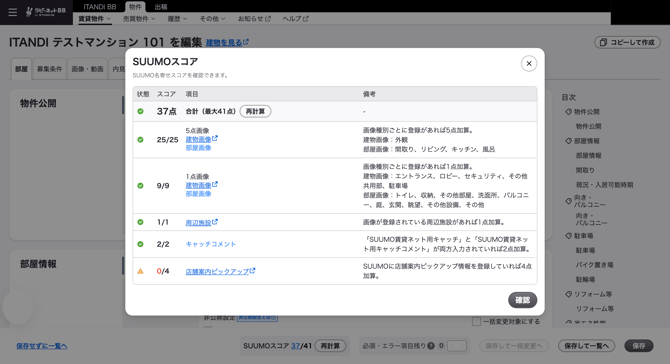Click the green check icon in the 2/2 row
670x364 pixels.
140,244
